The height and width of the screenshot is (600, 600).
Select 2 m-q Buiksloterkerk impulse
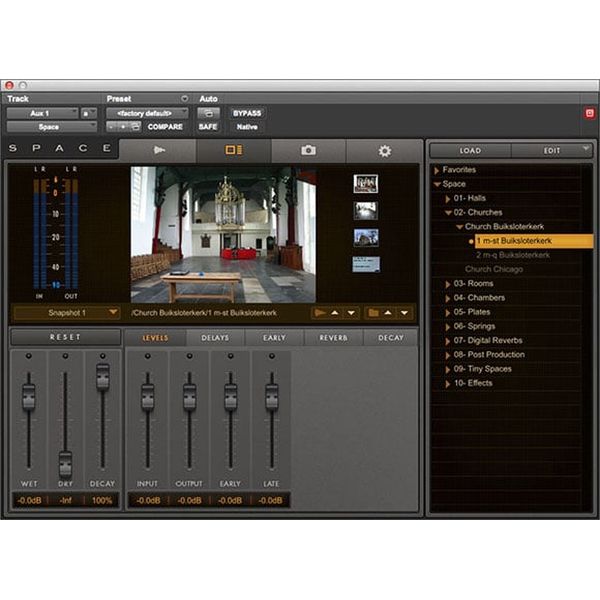[513, 255]
